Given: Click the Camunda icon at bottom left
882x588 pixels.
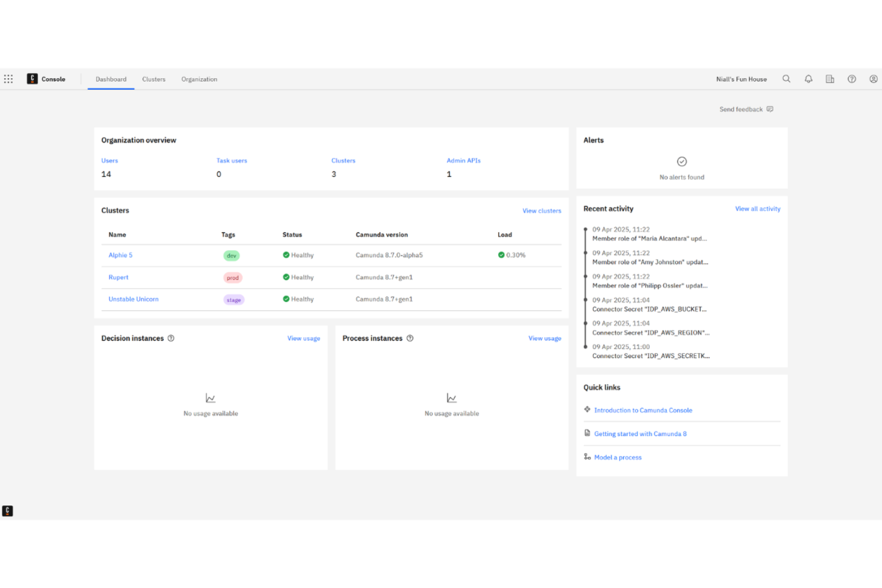Looking at the screenshot, I should click(8, 511).
